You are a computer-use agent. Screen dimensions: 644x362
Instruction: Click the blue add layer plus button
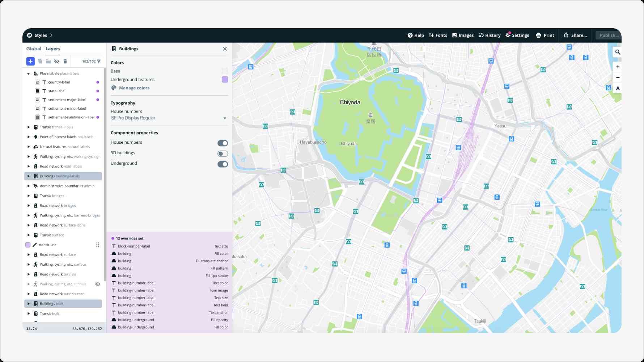[x=30, y=62]
